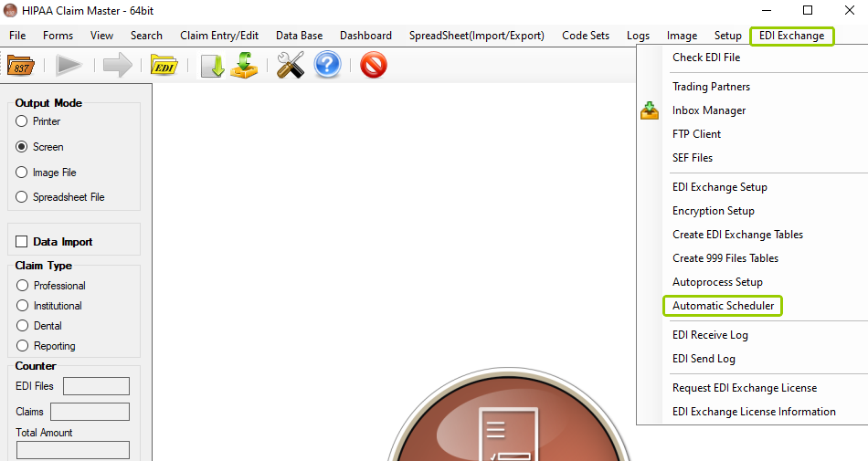The width and height of the screenshot is (868, 461).
Task: Click the Inbox Manager tray icon in menu
Action: click(x=650, y=110)
